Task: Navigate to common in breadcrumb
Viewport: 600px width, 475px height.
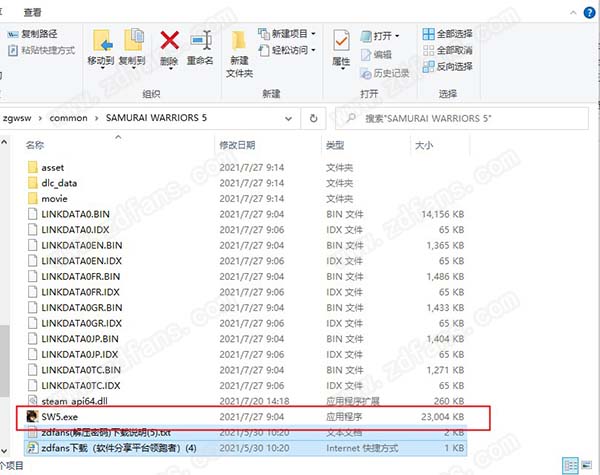Action: coord(68,118)
